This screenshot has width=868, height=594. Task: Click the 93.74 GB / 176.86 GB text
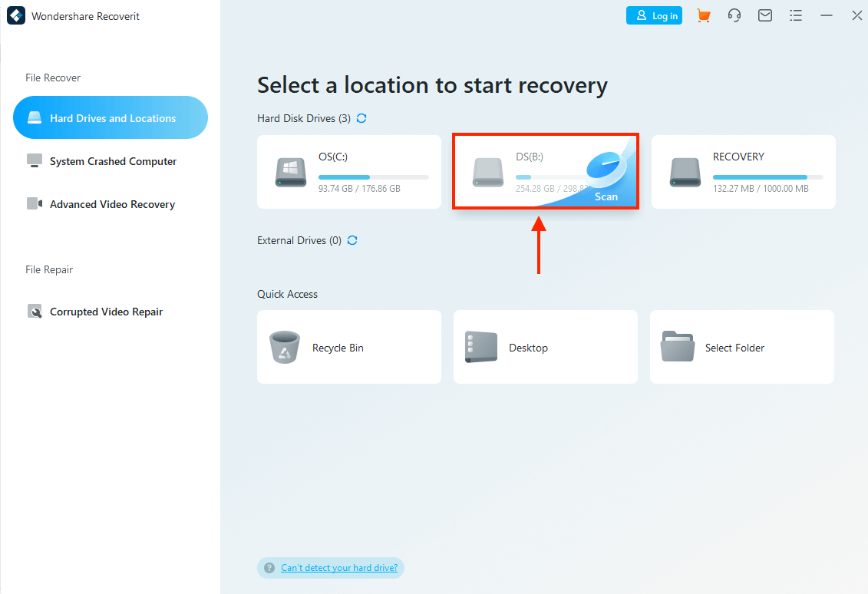click(359, 189)
